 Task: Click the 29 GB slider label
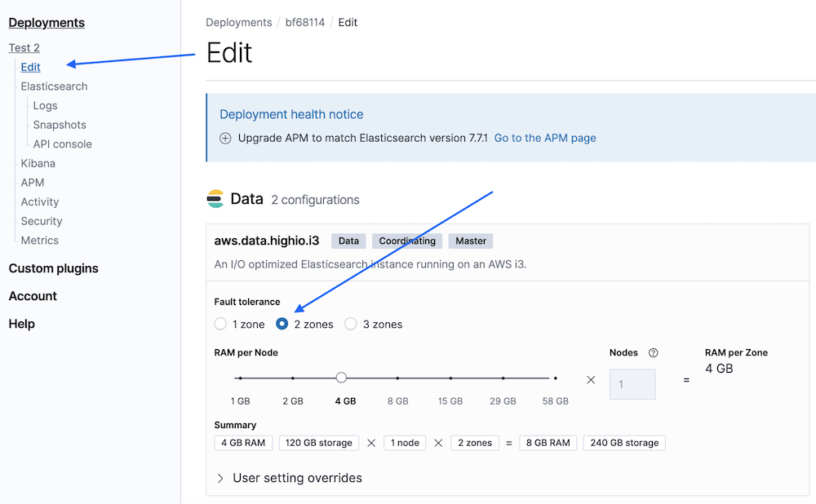pyautogui.click(x=503, y=401)
